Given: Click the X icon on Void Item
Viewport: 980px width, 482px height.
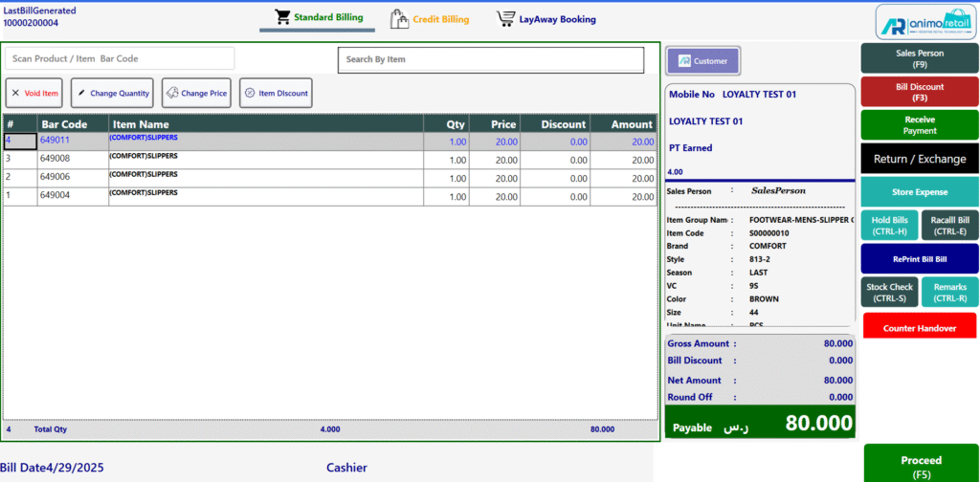Looking at the screenshot, I should click(15, 93).
